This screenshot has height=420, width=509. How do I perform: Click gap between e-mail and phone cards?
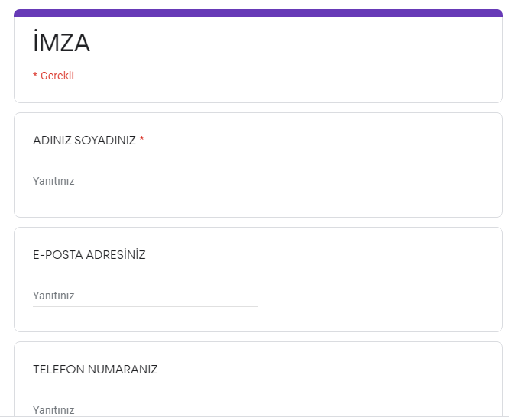coord(258,337)
